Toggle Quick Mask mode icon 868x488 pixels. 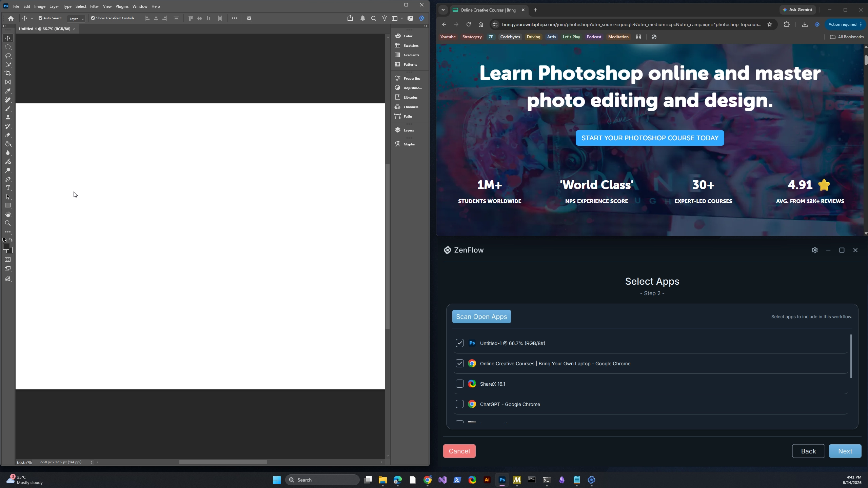[x=8, y=260]
